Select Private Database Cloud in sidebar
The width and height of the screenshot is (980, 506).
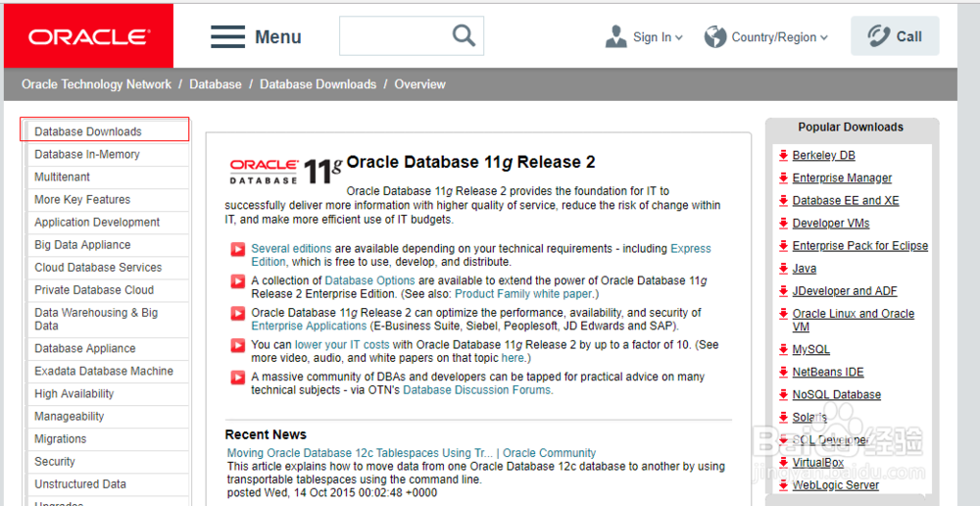(x=94, y=289)
